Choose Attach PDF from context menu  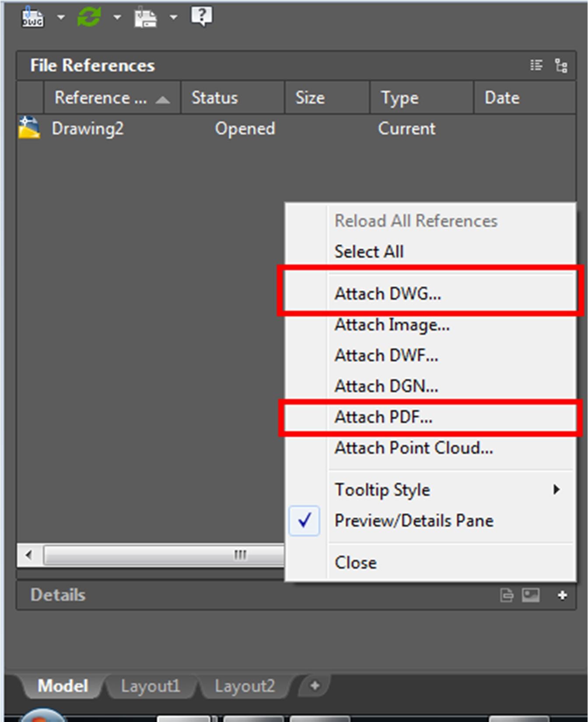[383, 417]
